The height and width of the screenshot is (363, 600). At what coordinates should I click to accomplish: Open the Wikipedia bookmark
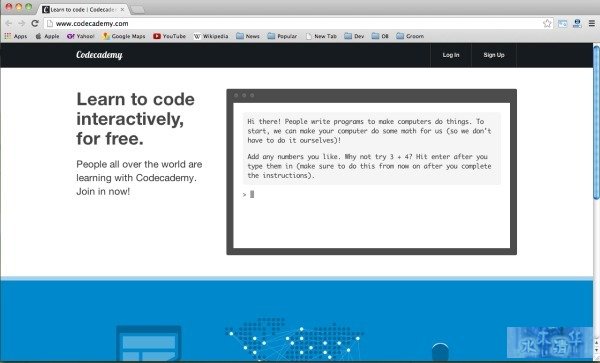pos(211,36)
